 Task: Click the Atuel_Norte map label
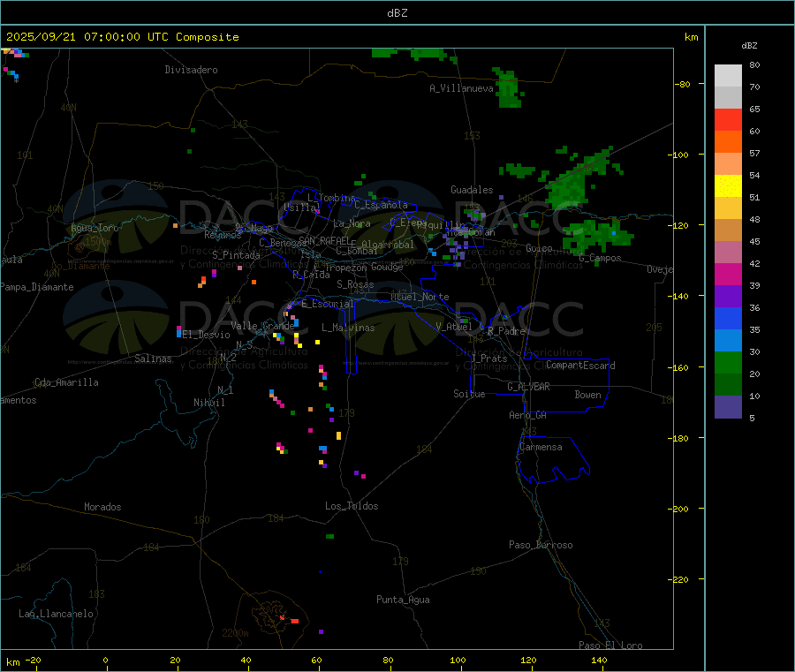click(420, 297)
